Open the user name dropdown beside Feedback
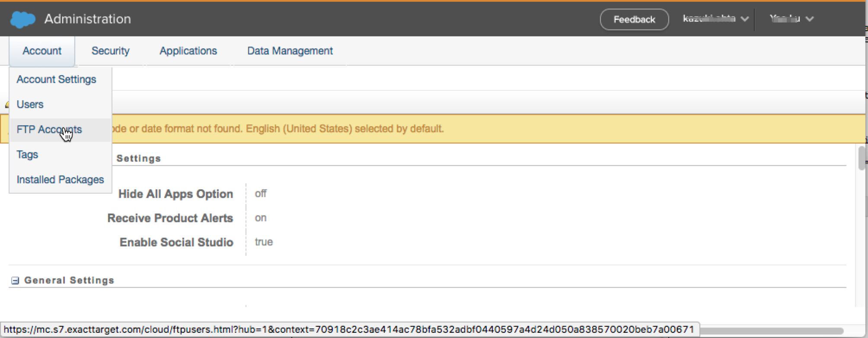Viewport: 868px width, 338px height. click(715, 19)
